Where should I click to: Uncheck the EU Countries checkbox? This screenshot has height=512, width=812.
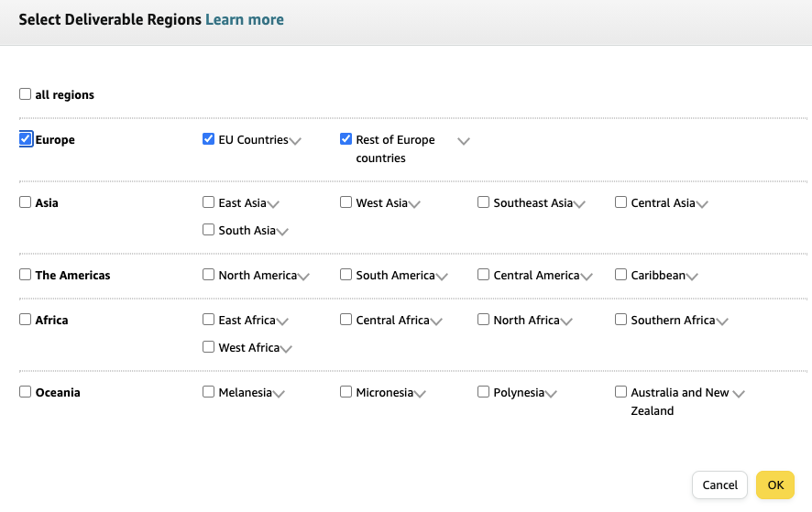(209, 139)
